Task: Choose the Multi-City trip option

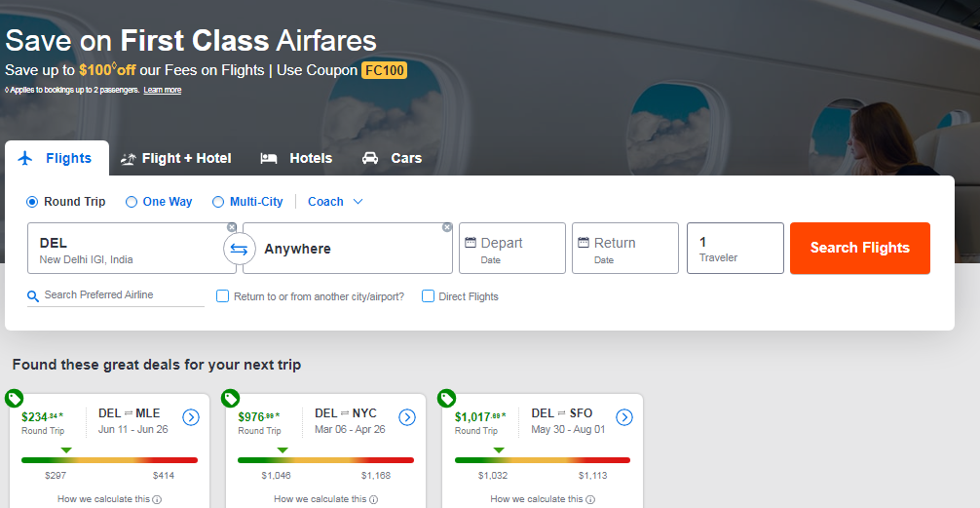Action: 218,202
